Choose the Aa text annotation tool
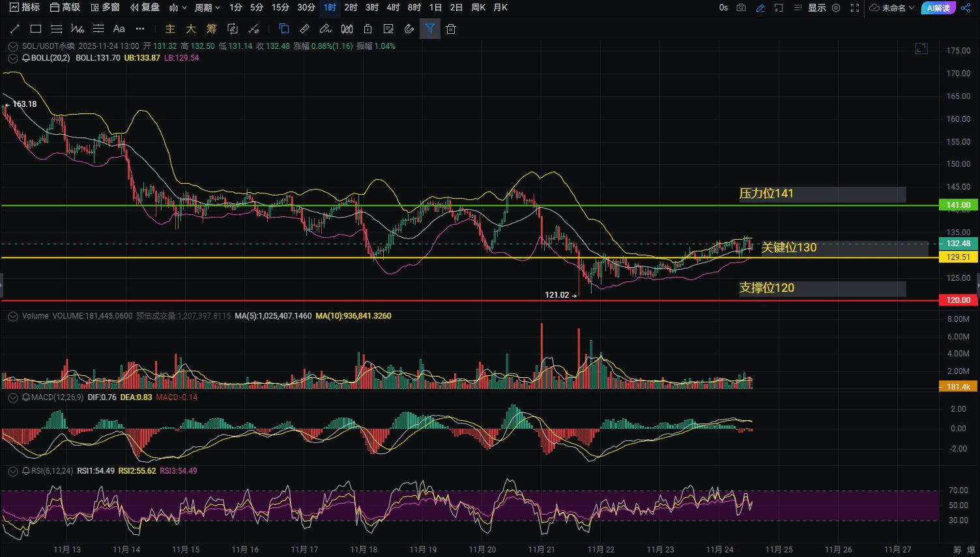This screenshot has height=557, width=980. 119,29
